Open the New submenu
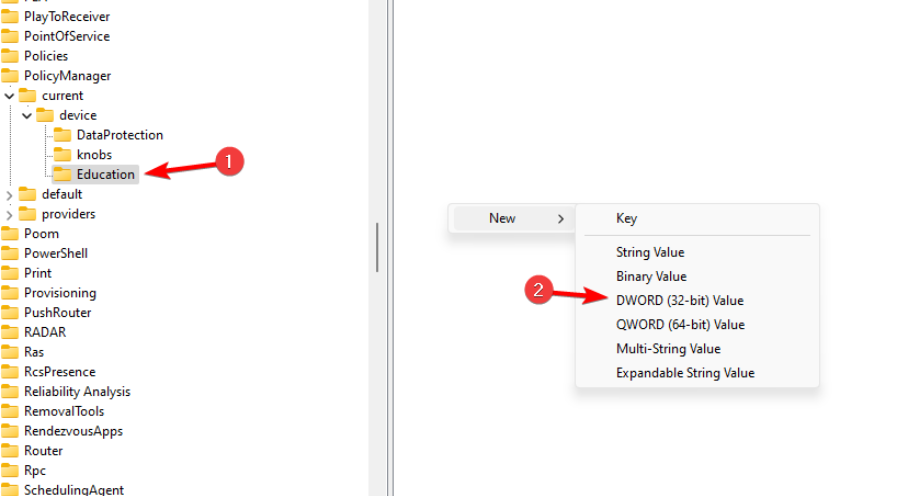The height and width of the screenshot is (496, 897). click(x=513, y=219)
